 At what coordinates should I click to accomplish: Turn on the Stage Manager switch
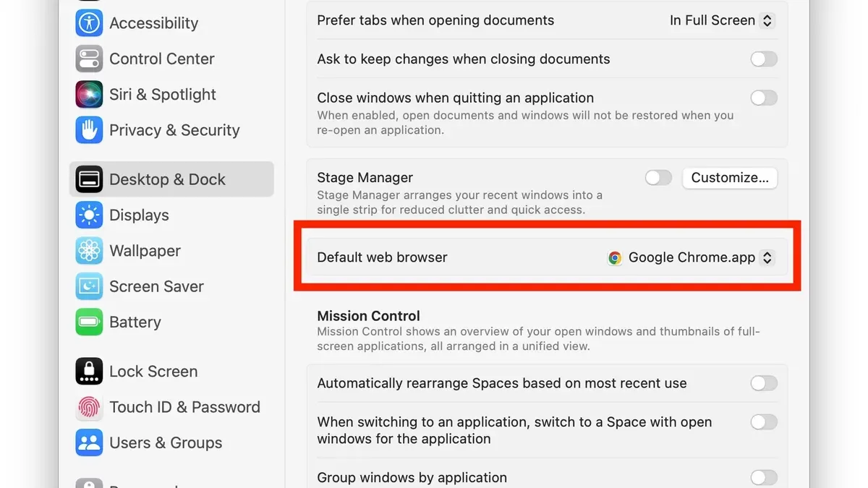(x=658, y=177)
